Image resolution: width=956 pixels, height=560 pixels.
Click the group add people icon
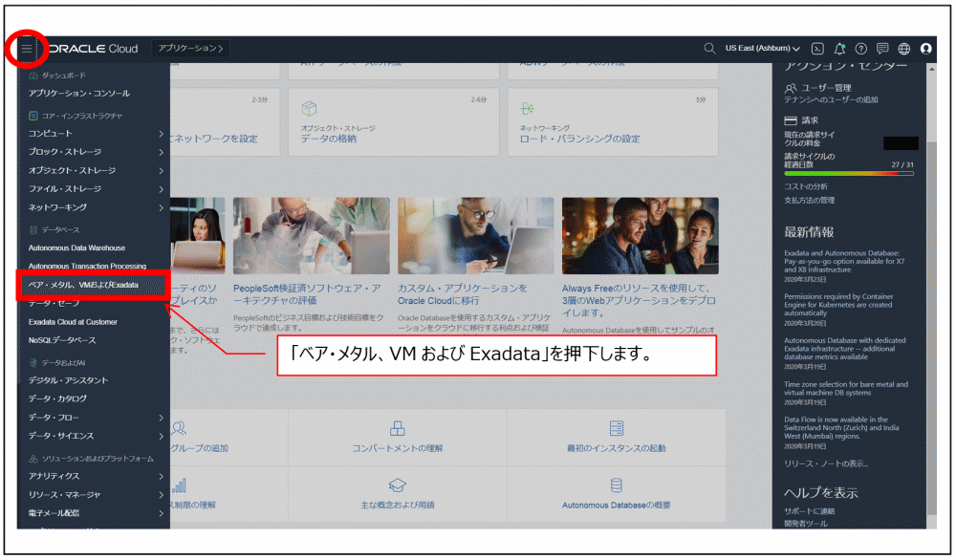(x=178, y=428)
